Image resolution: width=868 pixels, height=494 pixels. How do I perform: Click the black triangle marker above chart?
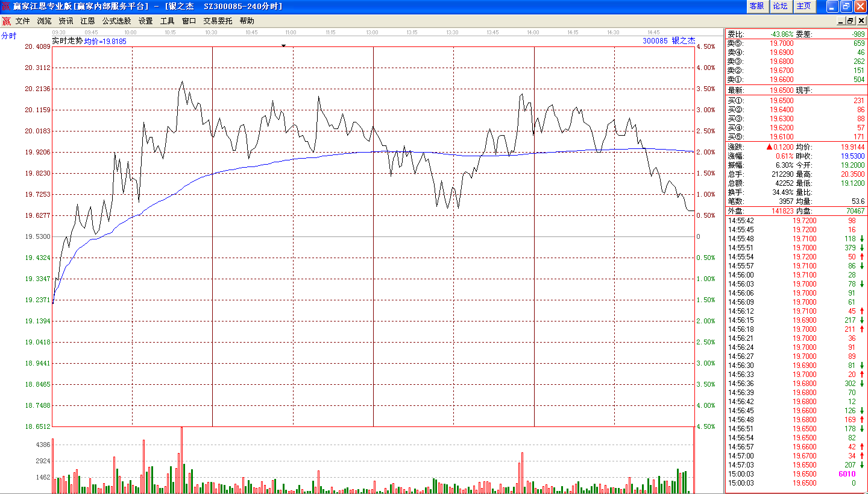coord(283,45)
